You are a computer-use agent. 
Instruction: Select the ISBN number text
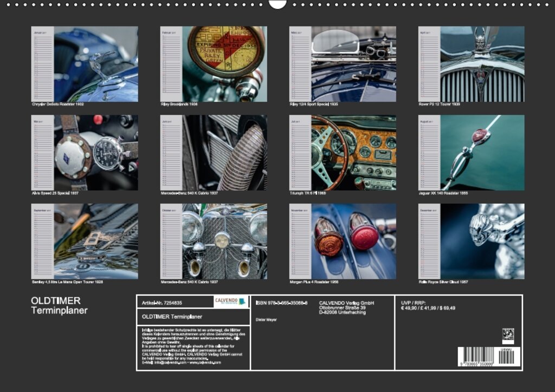coord(281,303)
